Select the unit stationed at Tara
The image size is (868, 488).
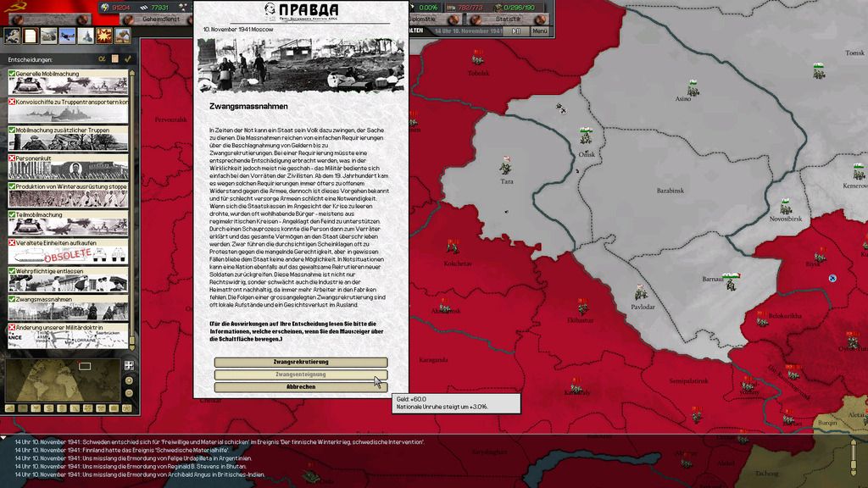click(x=505, y=165)
